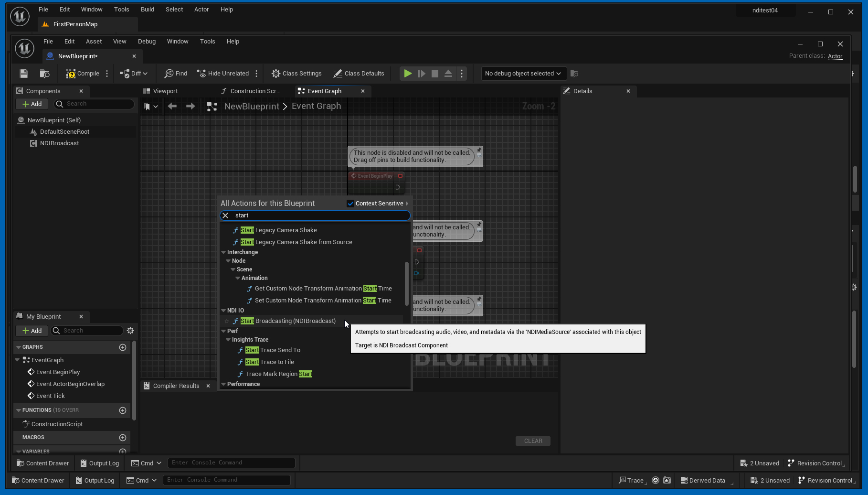The height and width of the screenshot is (495, 868).
Task: Toggle Hide Unrelated nodes
Action: click(223, 74)
